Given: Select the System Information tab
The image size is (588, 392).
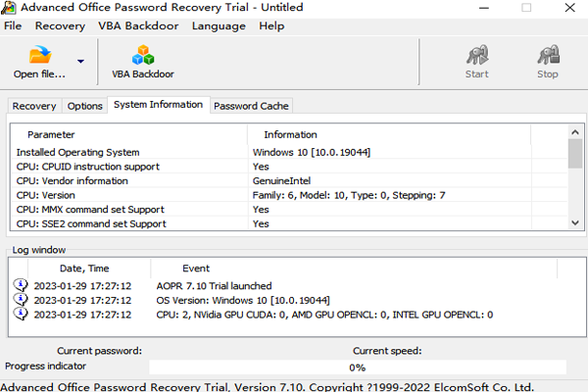Looking at the screenshot, I should (x=158, y=105).
